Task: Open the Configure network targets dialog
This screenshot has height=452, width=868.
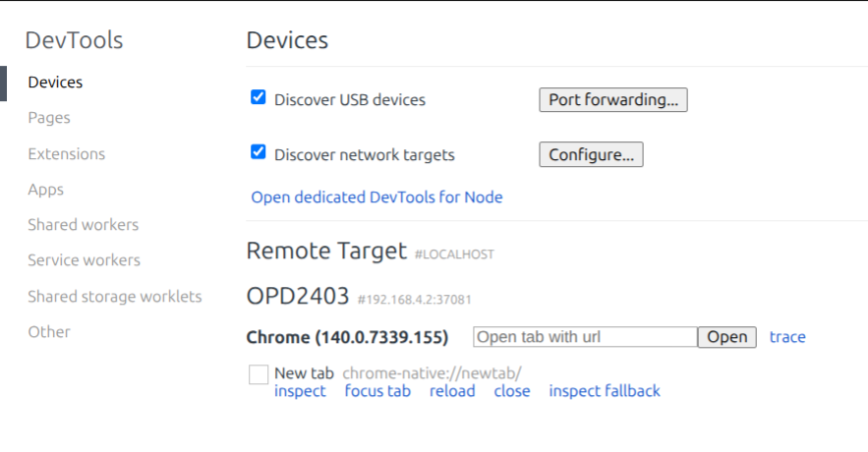Action: (591, 154)
